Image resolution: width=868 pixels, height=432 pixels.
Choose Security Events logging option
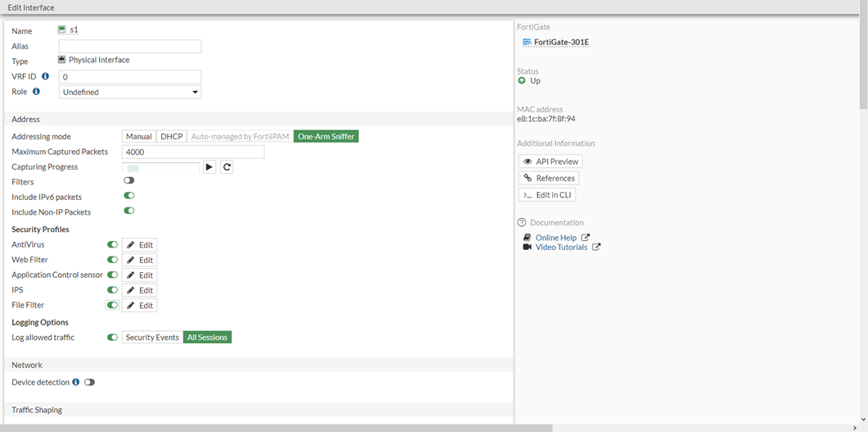click(152, 338)
